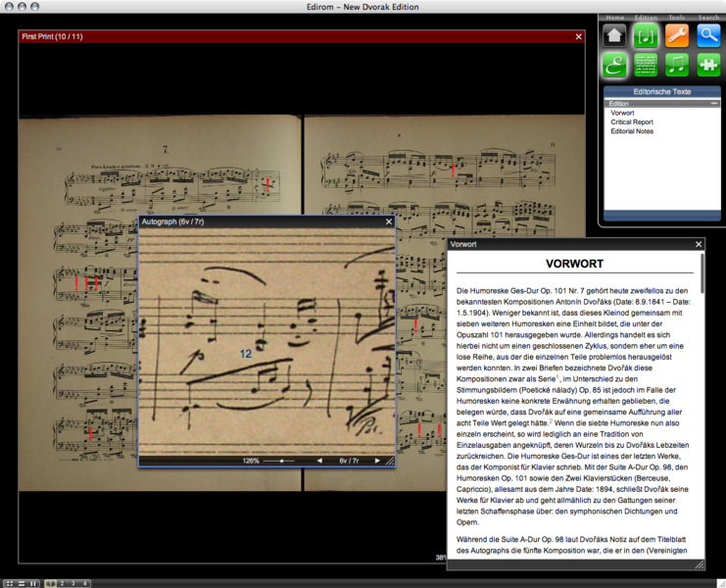The width and height of the screenshot is (726, 588).
Task: Select the green cursive E icon
Action: (614, 65)
